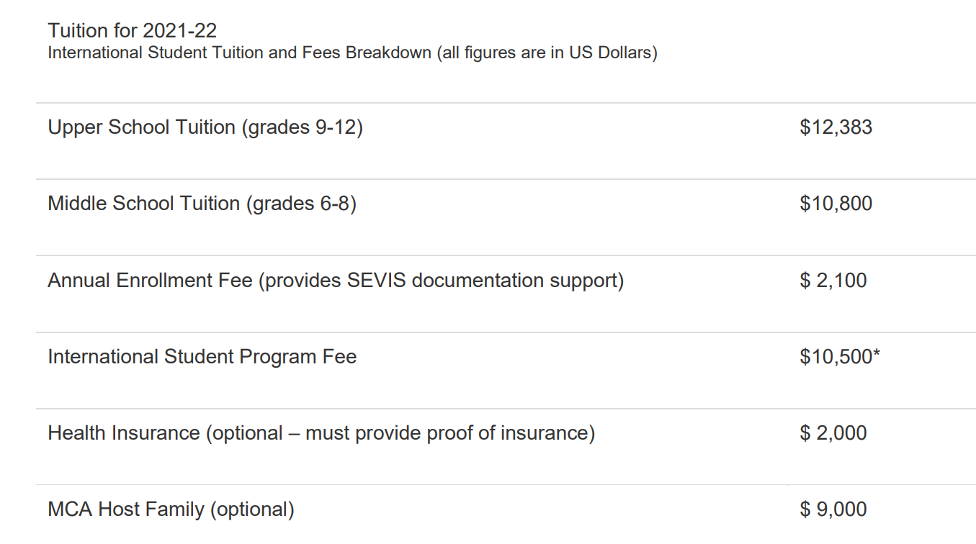
Task: Select the International Student Program Fee label
Action: click(x=202, y=357)
